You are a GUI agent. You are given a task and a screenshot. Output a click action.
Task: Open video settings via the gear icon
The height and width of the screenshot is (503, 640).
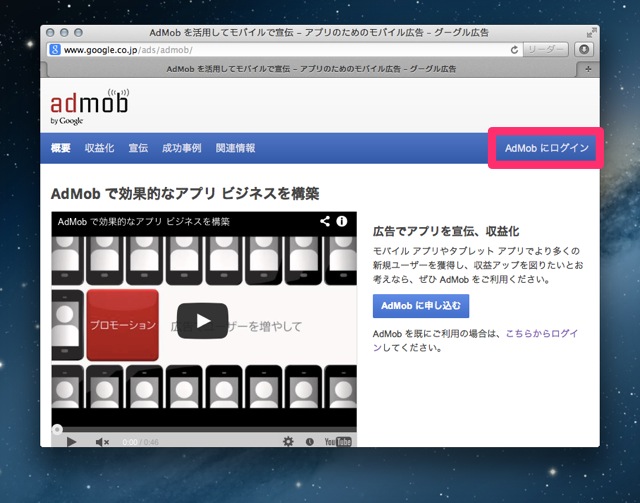tap(288, 441)
